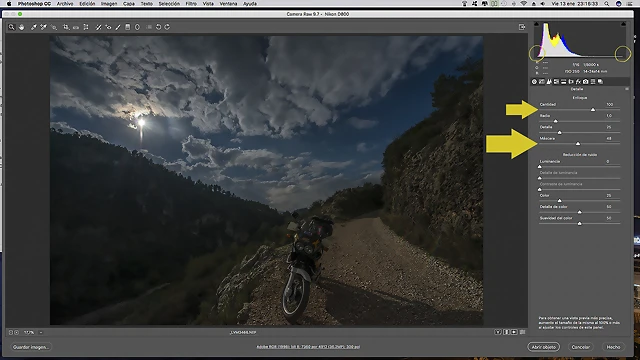Open the Detalle panel options menu
Image resolution: width=640 pixels, height=360 pixels.
pyautogui.click(x=627, y=89)
